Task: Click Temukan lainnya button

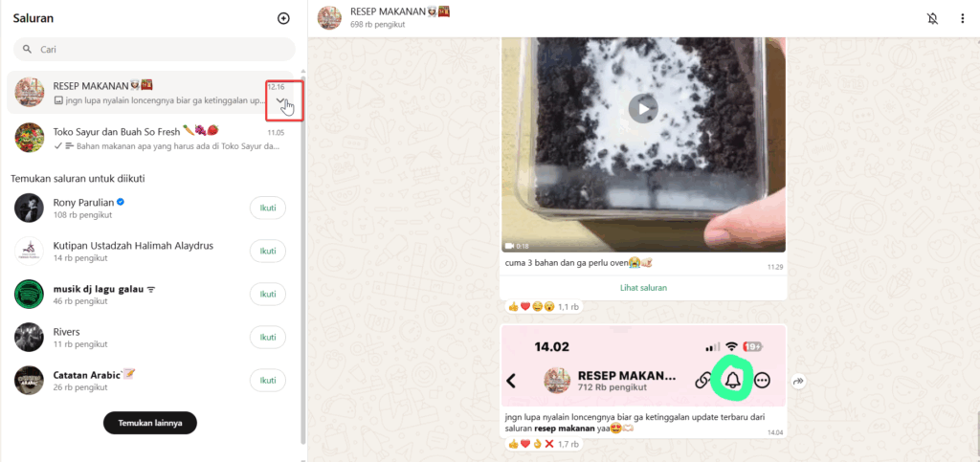Action: pyautogui.click(x=150, y=423)
